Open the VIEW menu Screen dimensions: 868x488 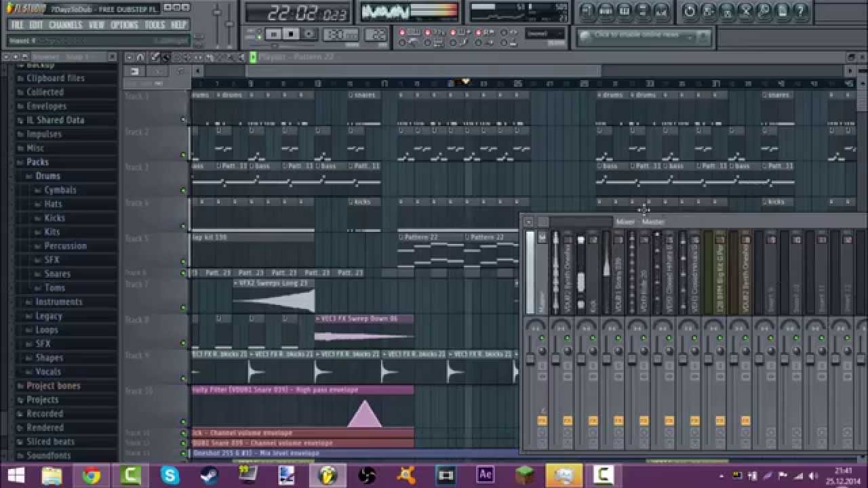tap(96, 25)
